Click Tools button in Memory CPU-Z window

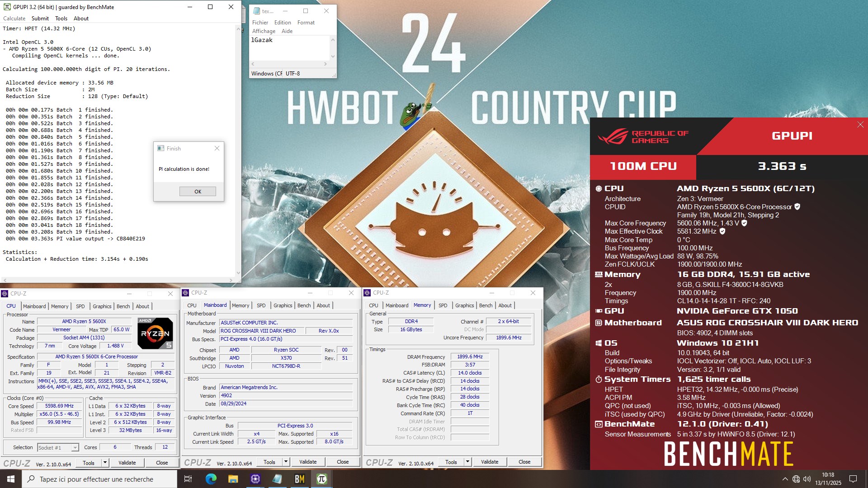tap(451, 462)
